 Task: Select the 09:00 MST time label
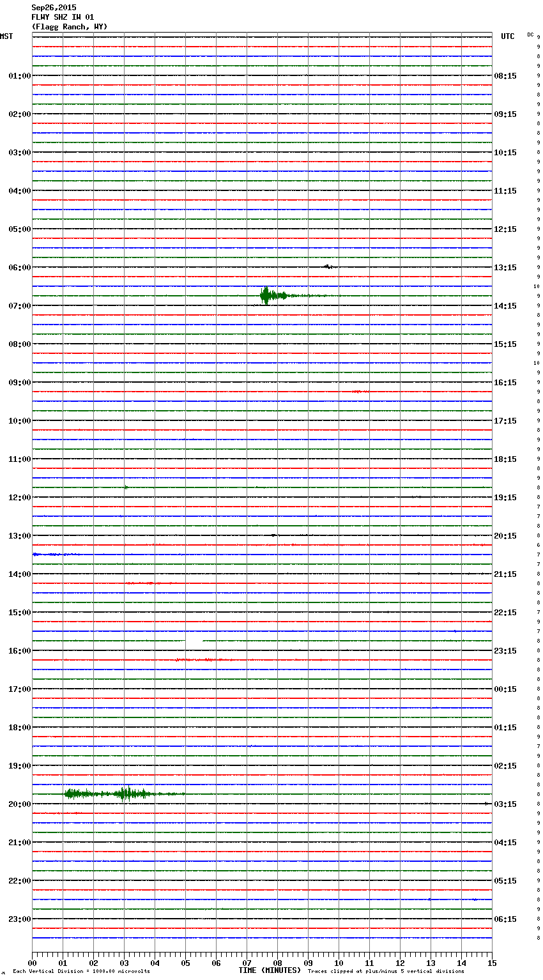click(x=19, y=383)
